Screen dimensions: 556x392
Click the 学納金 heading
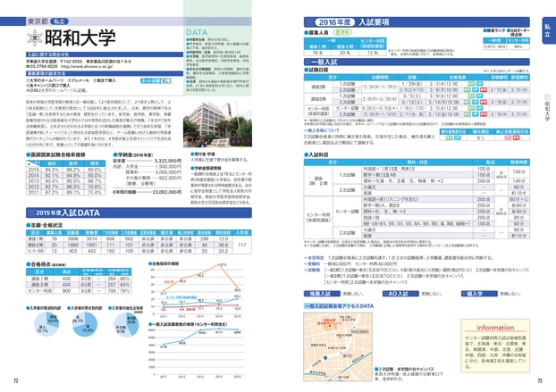(x=133, y=154)
